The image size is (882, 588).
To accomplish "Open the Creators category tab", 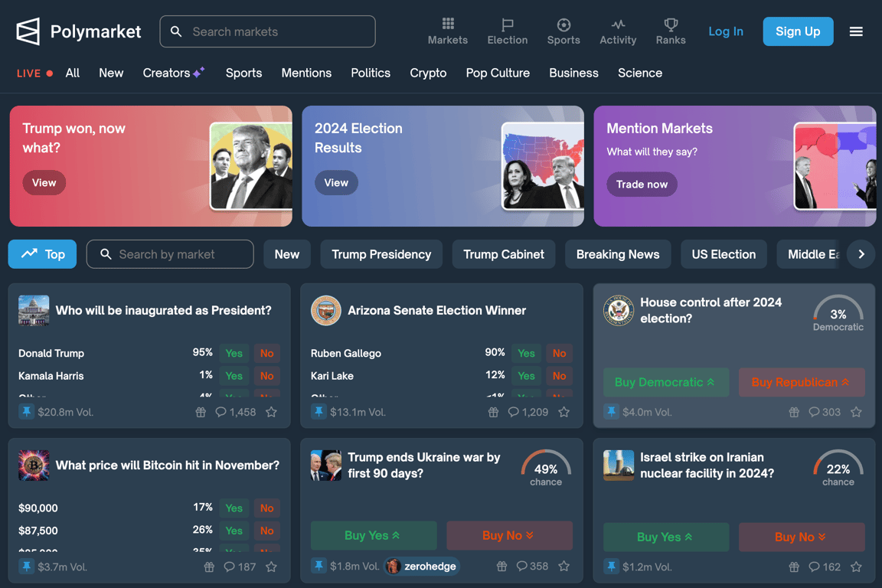I will 173,73.
